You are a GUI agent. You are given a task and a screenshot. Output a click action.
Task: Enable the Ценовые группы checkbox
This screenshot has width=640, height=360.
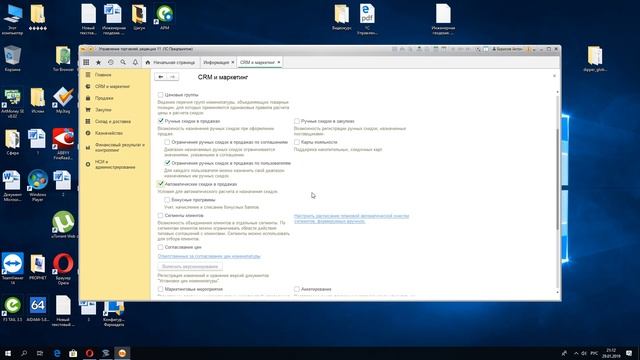(x=160, y=95)
